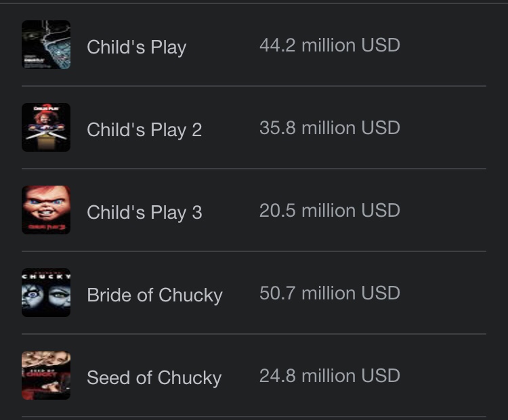Click empty space right of 24.8 million USD
The height and width of the screenshot is (420, 508).
(444, 376)
